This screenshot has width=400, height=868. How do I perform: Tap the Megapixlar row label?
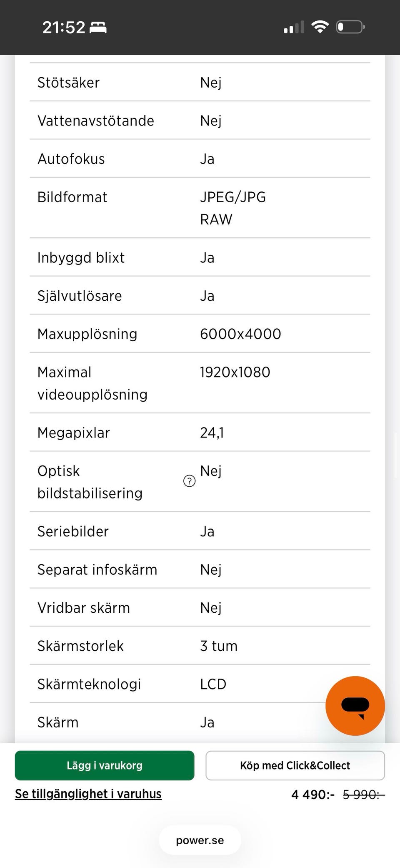click(74, 433)
